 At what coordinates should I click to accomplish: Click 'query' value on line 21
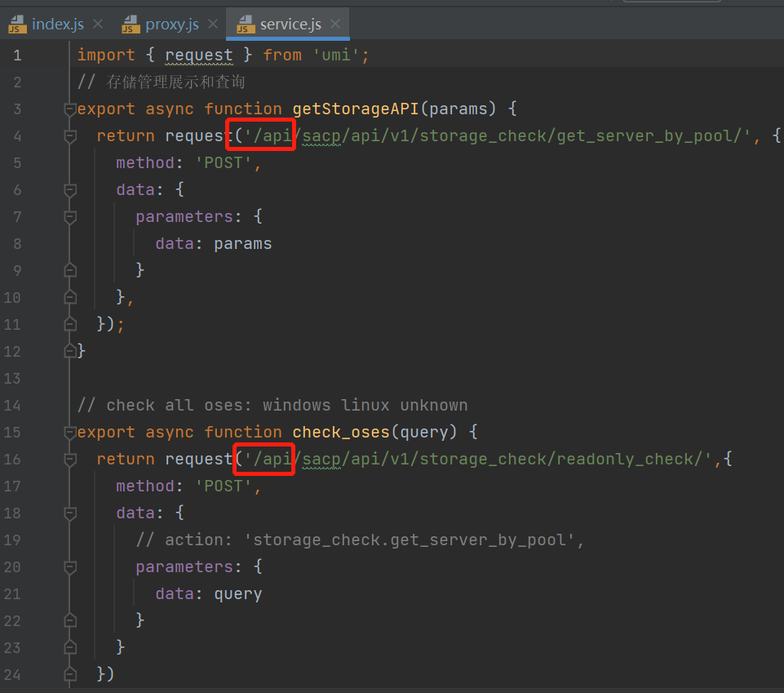pyautogui.click(x=238, y=594)
